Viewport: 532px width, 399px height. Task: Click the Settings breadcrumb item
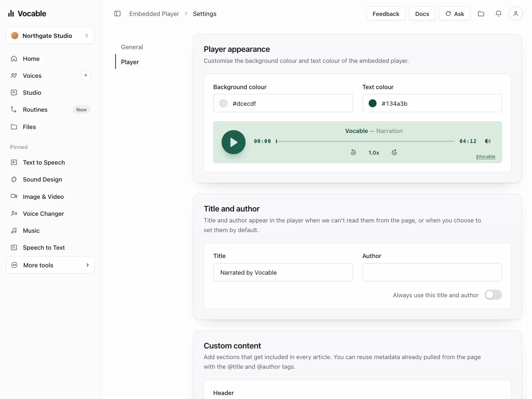pyautogui.click(x=205, y=14)
